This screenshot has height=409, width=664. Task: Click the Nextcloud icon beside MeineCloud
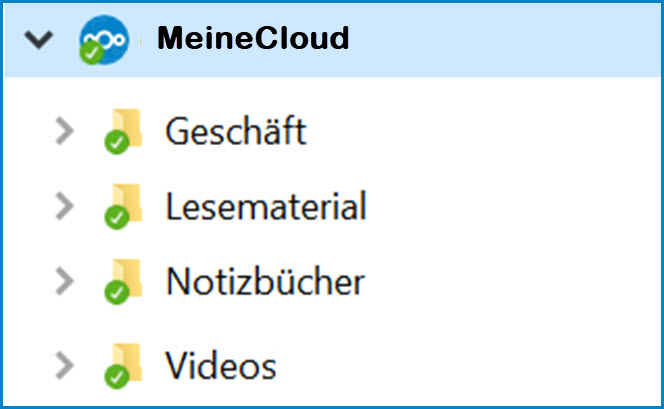click(103, 39)
